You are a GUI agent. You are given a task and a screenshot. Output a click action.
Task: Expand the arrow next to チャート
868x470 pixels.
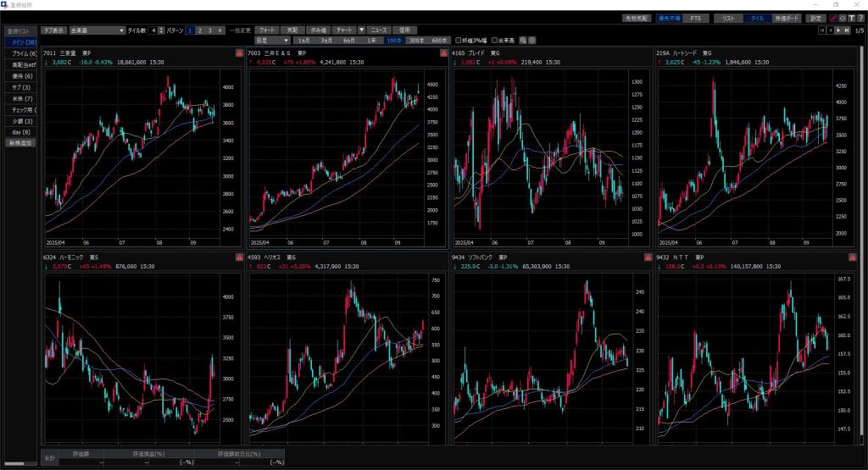point(362,30)
